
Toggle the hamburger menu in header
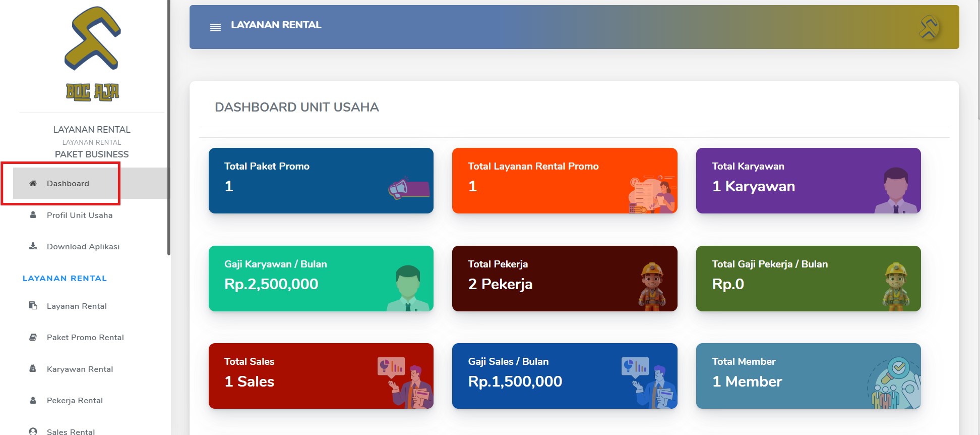click(215, 27)
